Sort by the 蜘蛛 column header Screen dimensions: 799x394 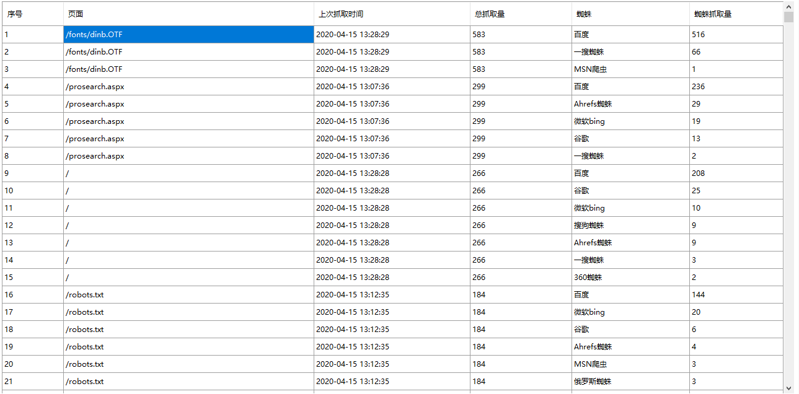coord(630,14)
